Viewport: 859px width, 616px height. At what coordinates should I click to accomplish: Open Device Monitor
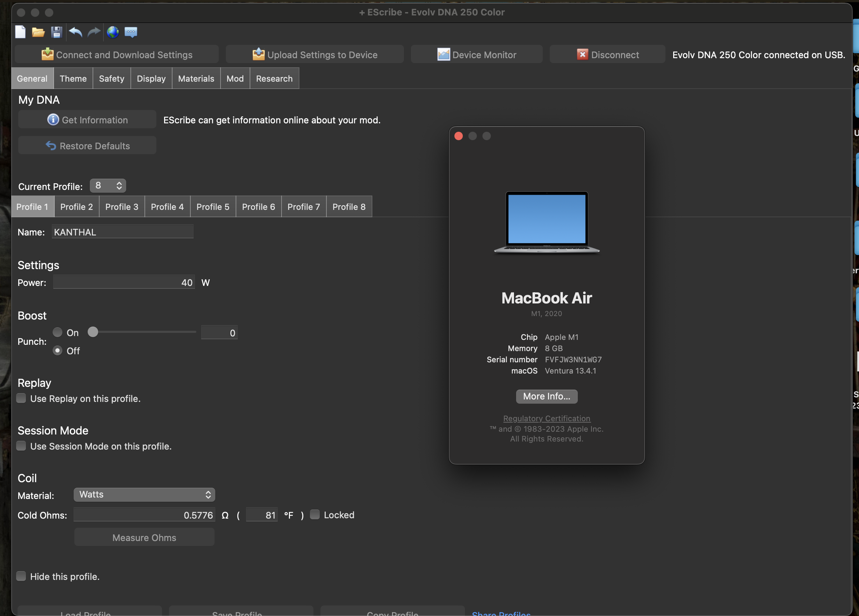click(476, 55)
